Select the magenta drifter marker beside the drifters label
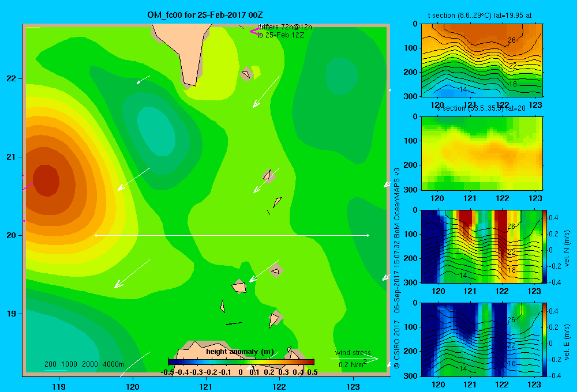577x392 pixels. [x=255, y=32]
